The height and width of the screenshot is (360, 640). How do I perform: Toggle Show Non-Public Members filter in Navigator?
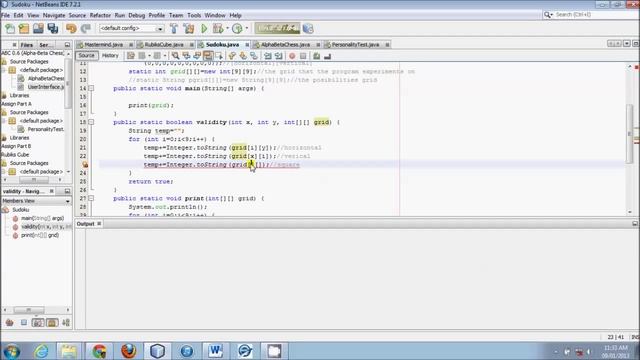tap(52, 322)
